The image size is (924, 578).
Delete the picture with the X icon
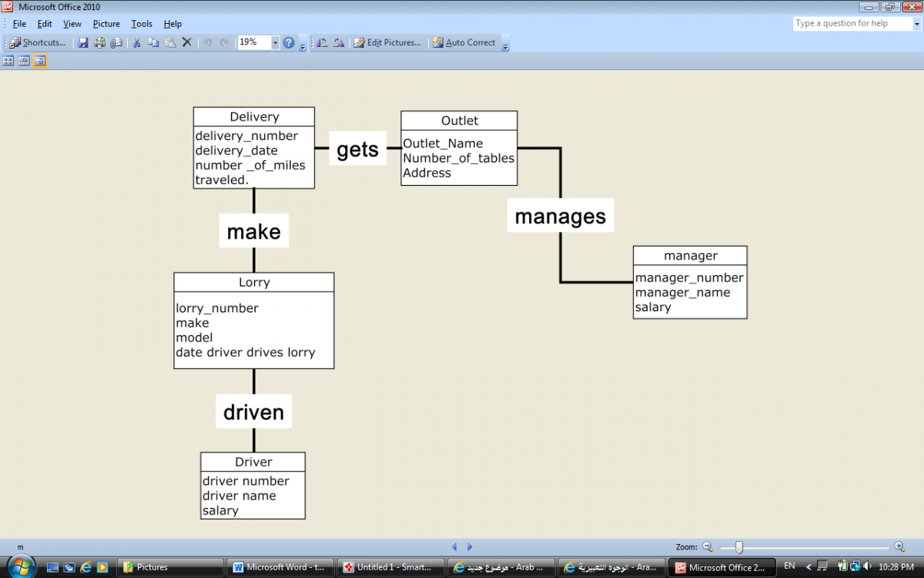pos(186,43)
